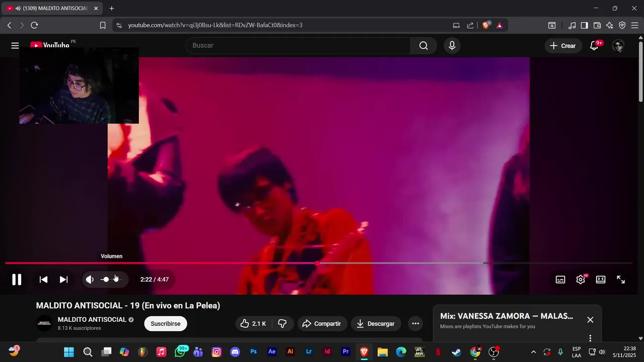This screenshot has height=362, width=644.
Task: Open the account avatar menu
Action: tap(618, 46)
